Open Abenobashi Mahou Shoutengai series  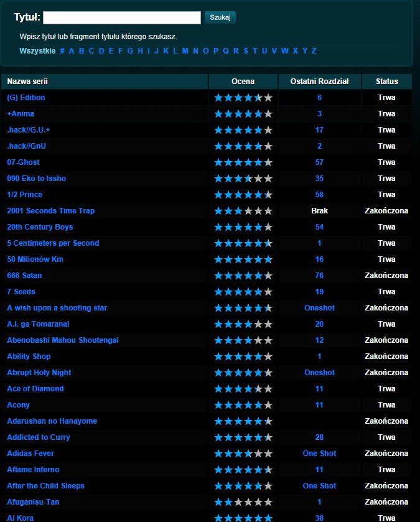click(63, 340)
